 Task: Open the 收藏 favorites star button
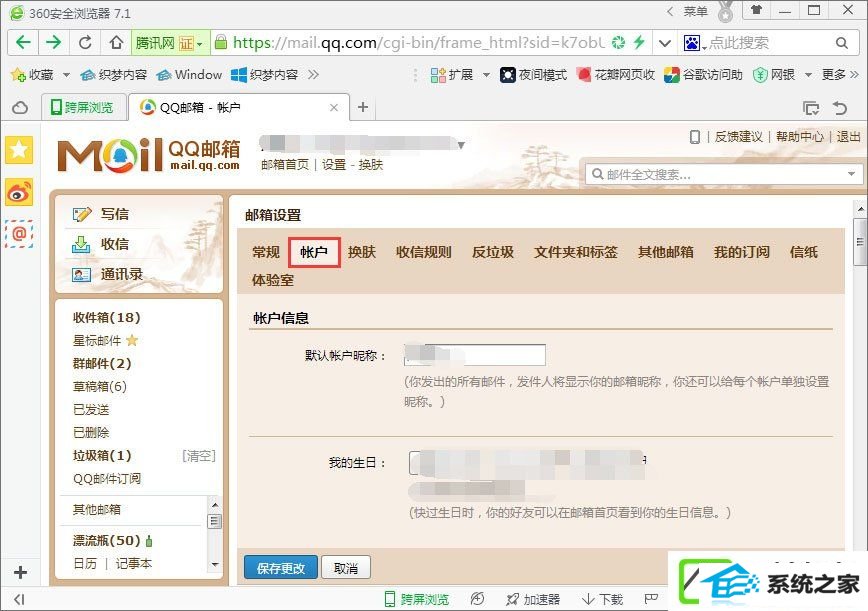click(33, 75)
